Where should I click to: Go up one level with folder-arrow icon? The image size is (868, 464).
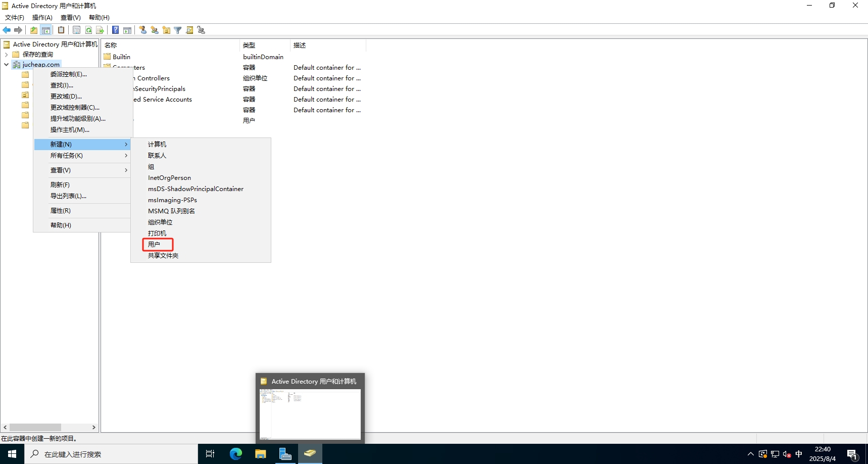(x=34, y=30)
